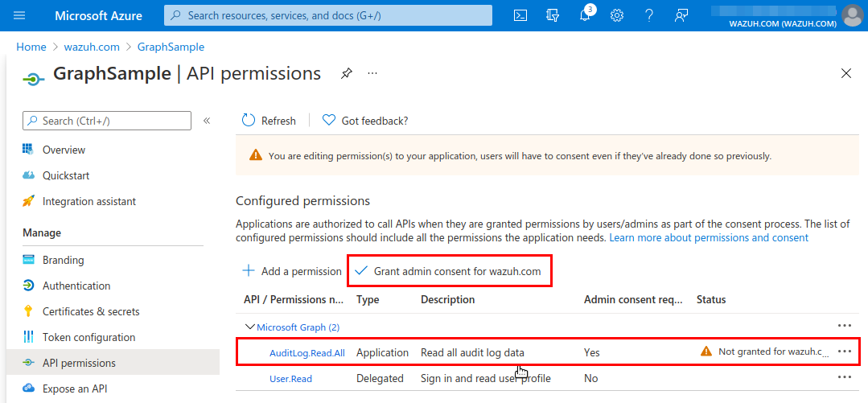Click Grant admin consent for wazuh.com
The image size is (868, 403).
tap(449, 271)
